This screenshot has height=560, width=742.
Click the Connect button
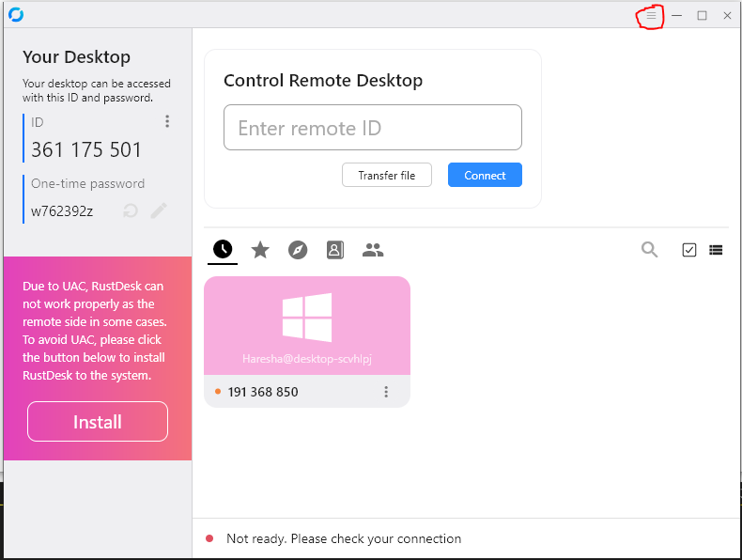click(485, 176)
